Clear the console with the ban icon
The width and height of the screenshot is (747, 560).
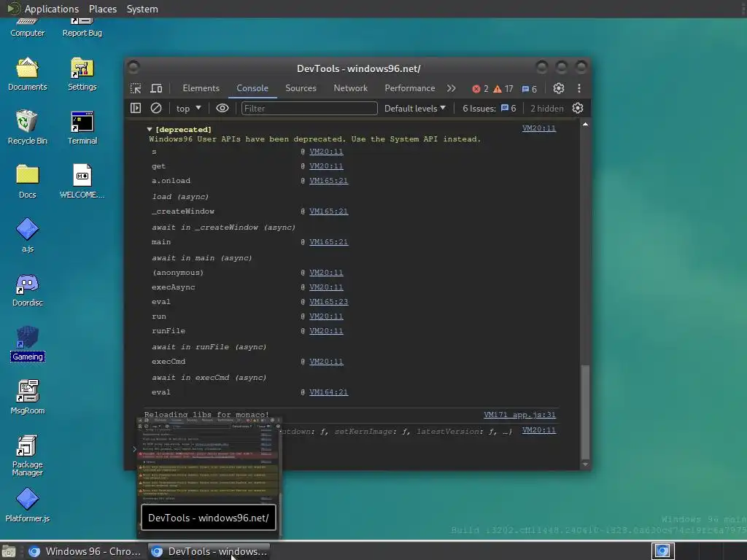(x=156, y=109)
